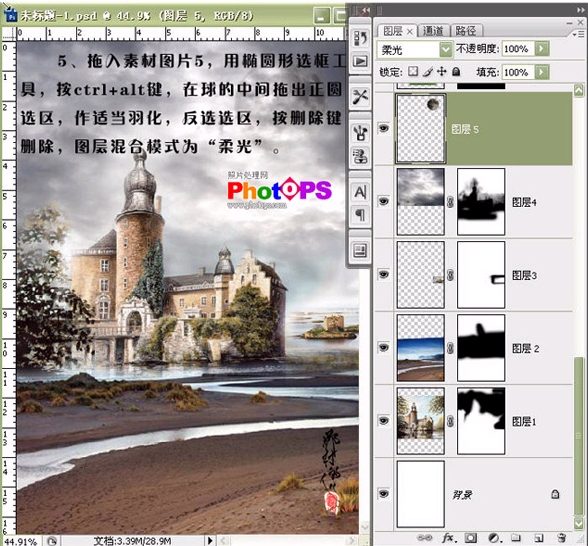Toggle visibility of 图层 2

click(x=383, y=347)
